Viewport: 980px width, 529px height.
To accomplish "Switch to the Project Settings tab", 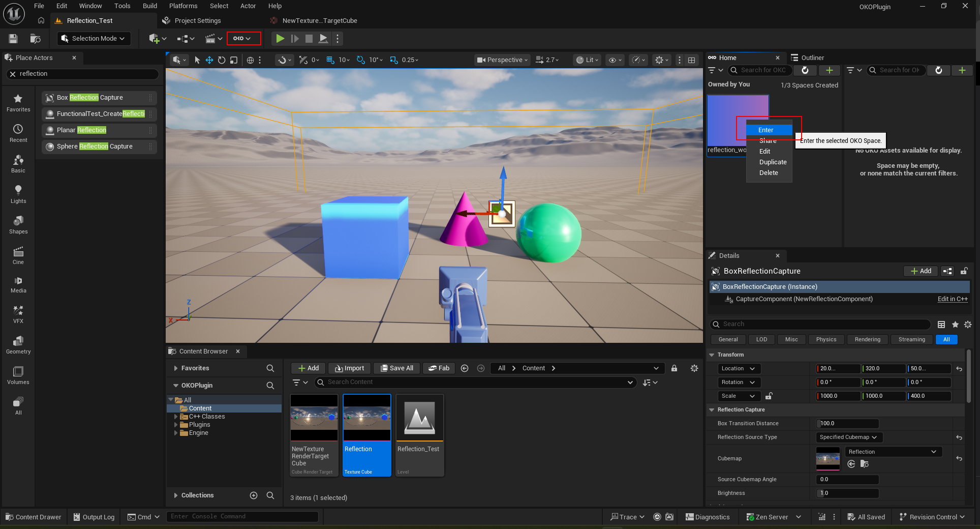I will (x=198, y=21).
